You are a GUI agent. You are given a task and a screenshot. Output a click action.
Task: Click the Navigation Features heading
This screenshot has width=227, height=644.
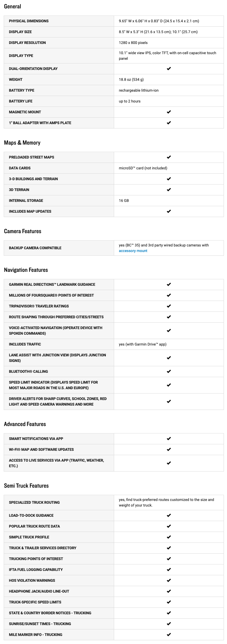pos(26,270)
